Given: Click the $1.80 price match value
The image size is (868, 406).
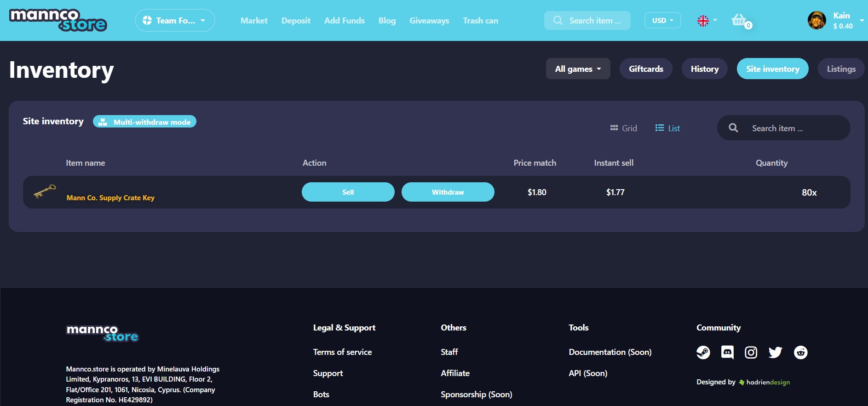Looking at the screenshot, I should click(x=537, y=192).
